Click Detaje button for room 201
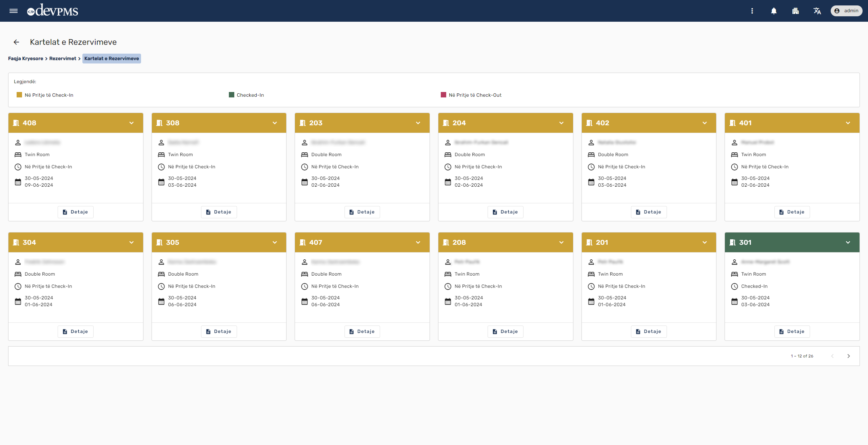The height and width of the screenshot is (445, 868). (649, 331)
